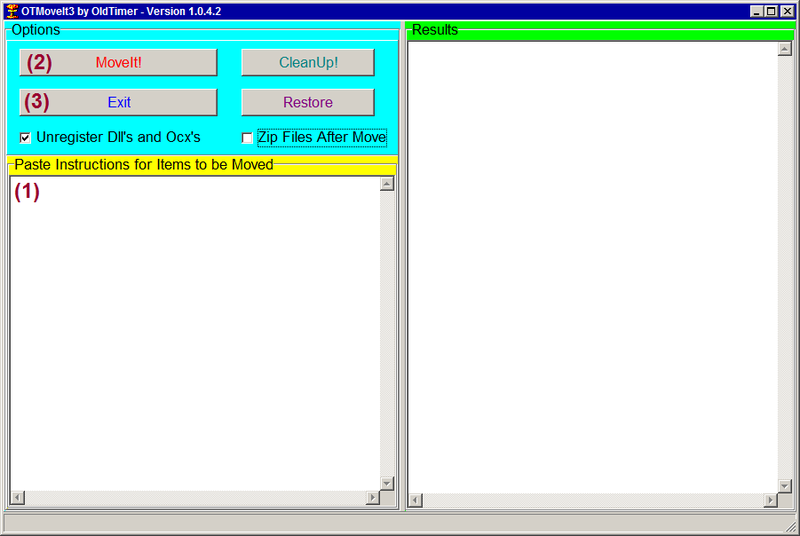Click the OTMoveIt3 title bar app icon

click(x=12, y=11)
